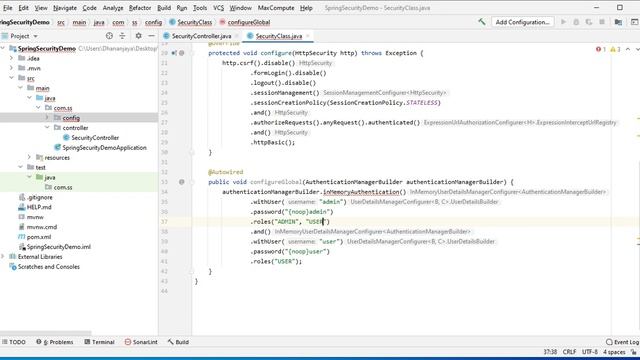Viewport: 640px width, 360px height.
Task: Open the File menu
Action: (7, 8)
